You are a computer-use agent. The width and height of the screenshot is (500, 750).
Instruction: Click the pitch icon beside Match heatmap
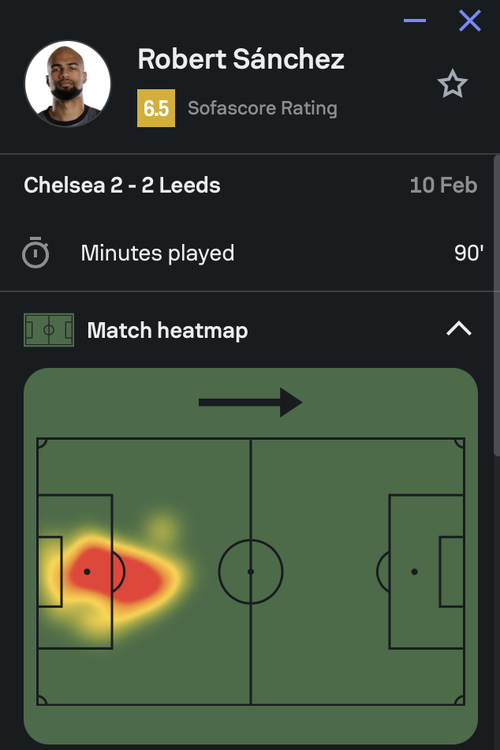(49, 330)
